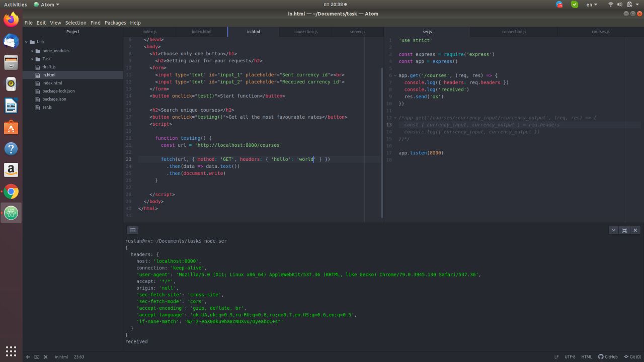This screenshot has width=644, height=362.
Task: Open Firefox from the dock
Action: [x=11, y=20]
